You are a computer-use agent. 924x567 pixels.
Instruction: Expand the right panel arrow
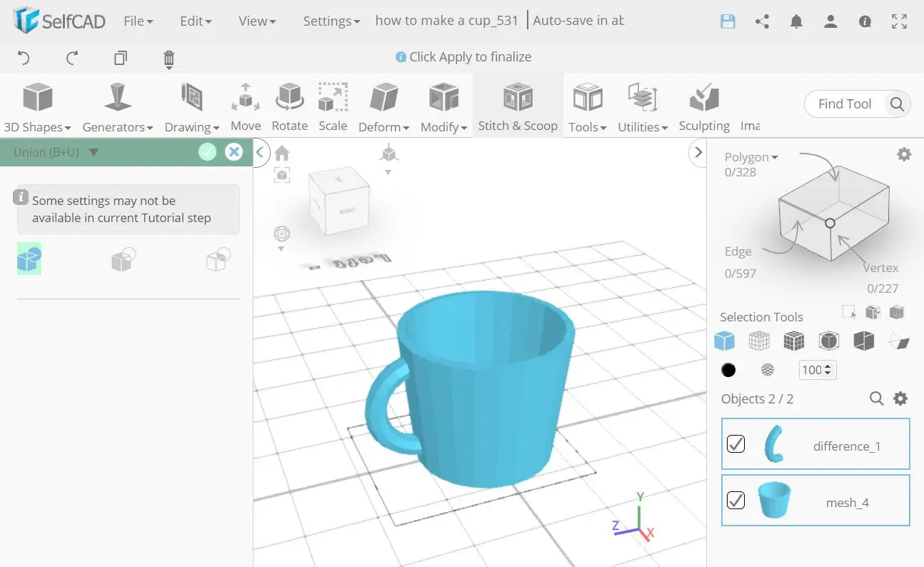[698, 152]
